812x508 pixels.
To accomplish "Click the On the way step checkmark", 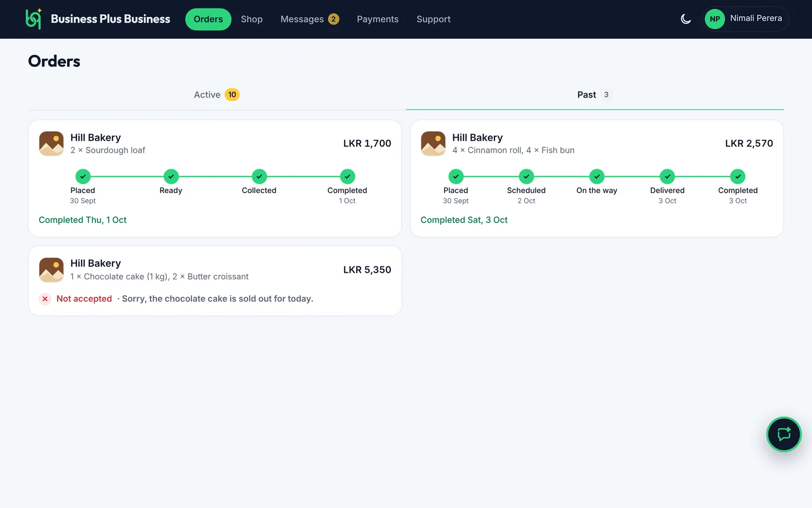I will click(597, 176).
